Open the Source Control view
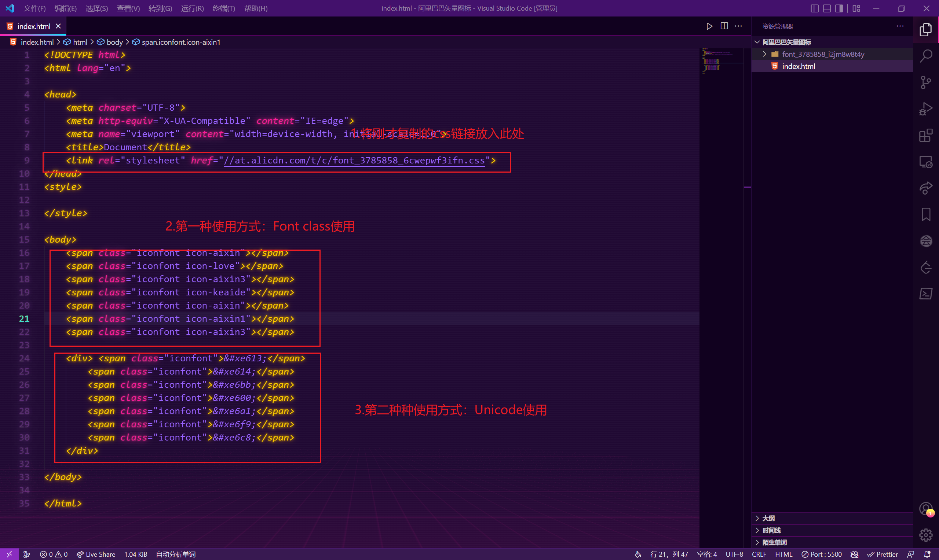 pos(925,82)
